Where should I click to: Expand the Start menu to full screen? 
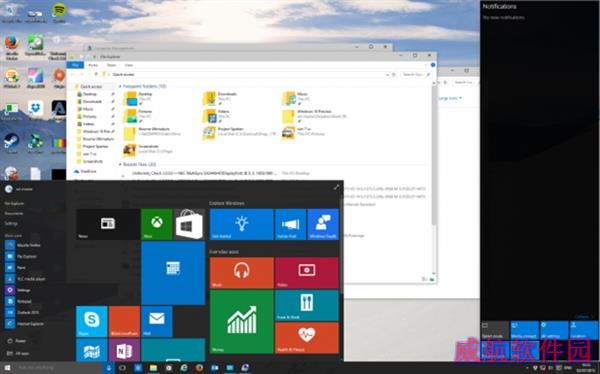pyautogui.click(x=336, y=187)
